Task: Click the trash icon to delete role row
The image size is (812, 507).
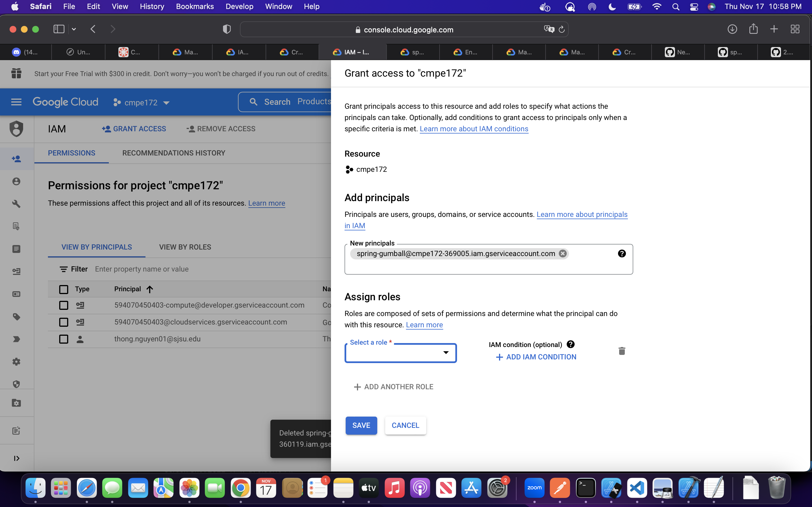Action: [x=621, y=351]
